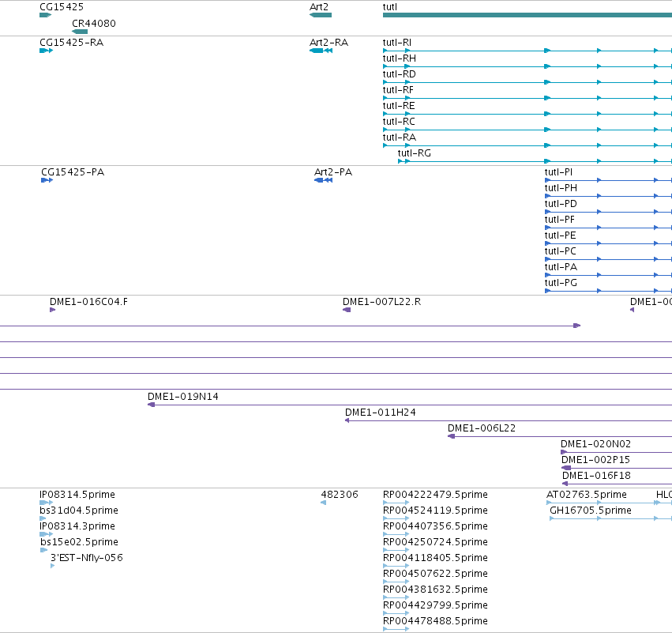This screenshot has width=672, height=633.
Task: Select the AT02763.5prime EST label
Action: (587, 495)
